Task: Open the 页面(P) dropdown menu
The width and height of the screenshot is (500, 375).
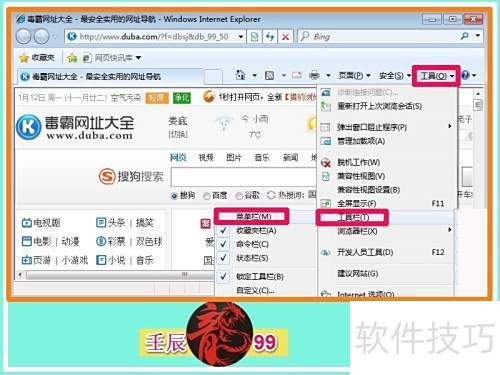Action: tap(354, 76)
